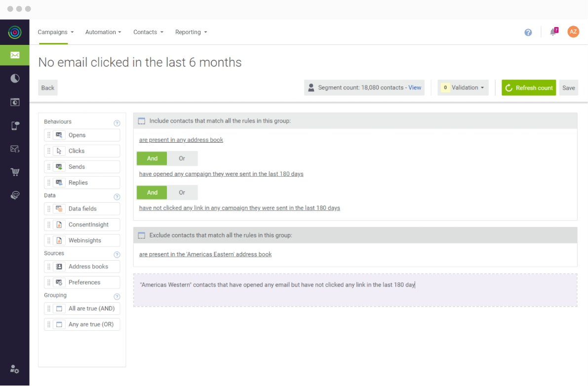Image resolution: width=588 pixels, height=386 pixels.
Task: Switch the second rule connector to Or
Action: tap(182, 192)
